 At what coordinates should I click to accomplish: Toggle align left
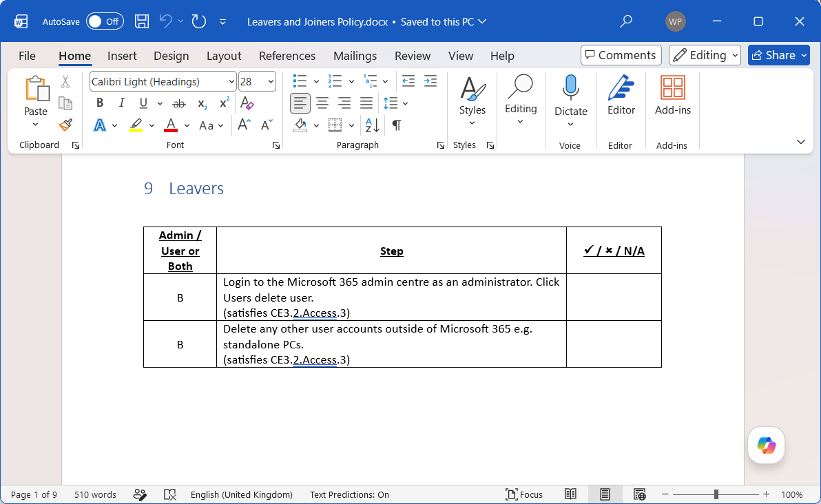(300, 103)
